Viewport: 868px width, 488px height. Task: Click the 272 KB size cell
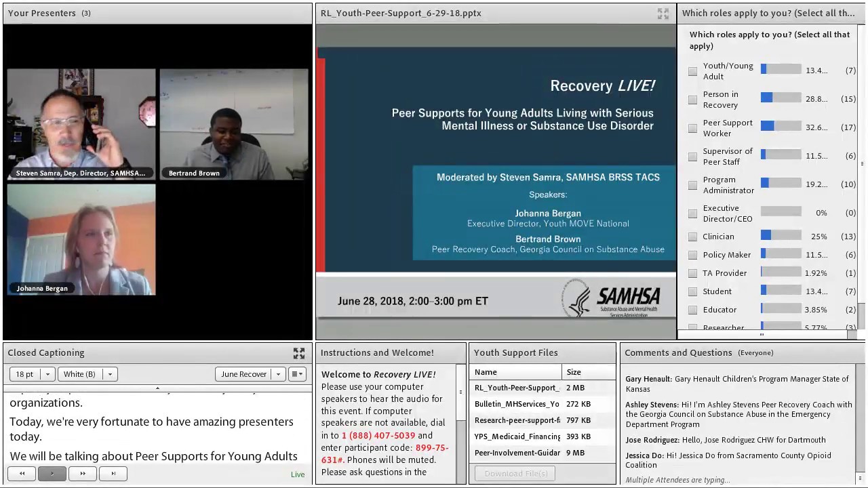point(578,404)
